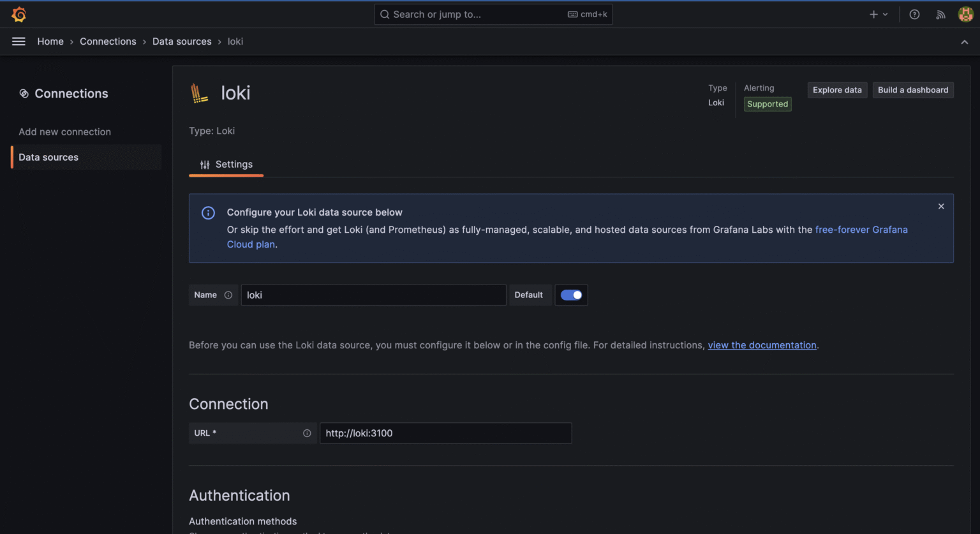
Task: Click the help question mark icon
Action: point(914,14)
